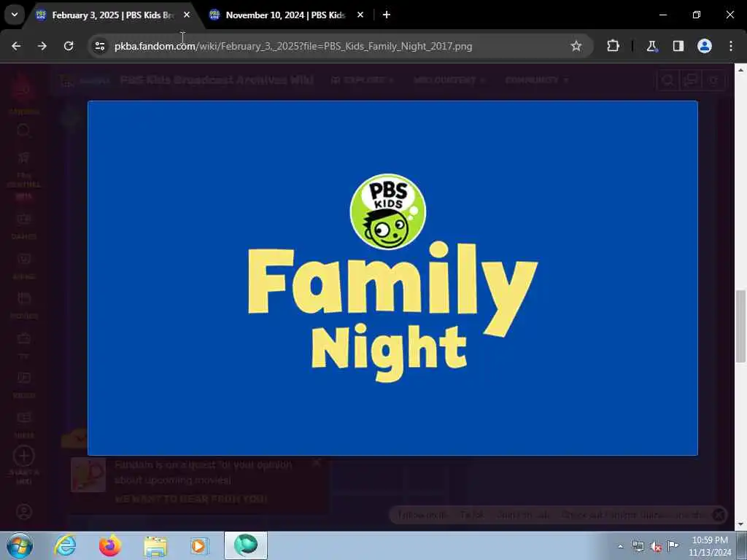Screen dimensions: 747x560
Task: Open Windows Explorer from taskbar
Action: tap(155, 545)
